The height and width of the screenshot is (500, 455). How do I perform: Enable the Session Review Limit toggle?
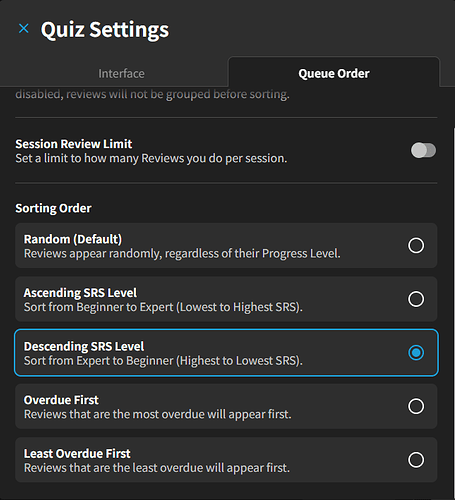point(423,150)
